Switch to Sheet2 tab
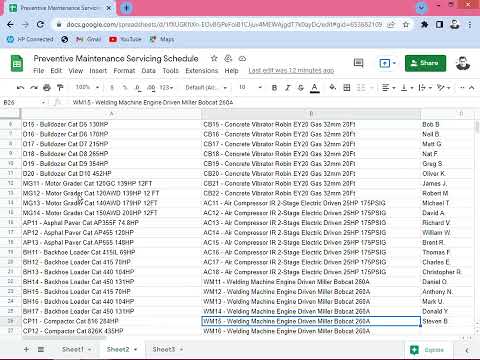The image size is (480, 360). [x=118, y=349]
